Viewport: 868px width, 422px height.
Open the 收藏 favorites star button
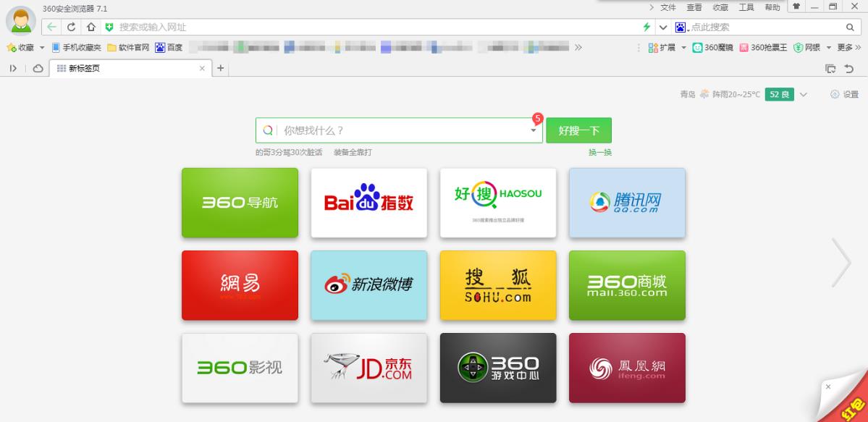tap(20, 48)
